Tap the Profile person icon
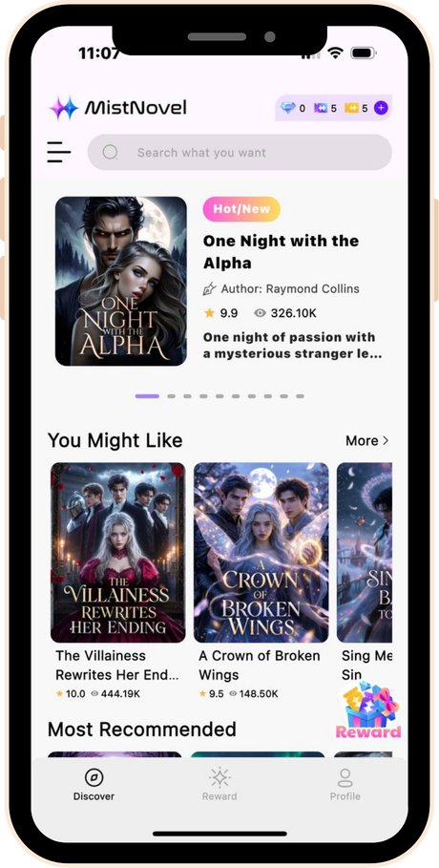Image resolution: width=439 pixels, height=868 pixels. click(345, 777)
